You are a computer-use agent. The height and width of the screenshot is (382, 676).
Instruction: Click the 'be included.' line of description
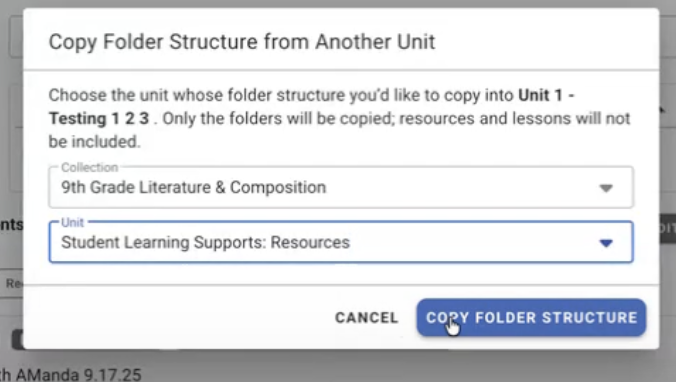(94, 141)
